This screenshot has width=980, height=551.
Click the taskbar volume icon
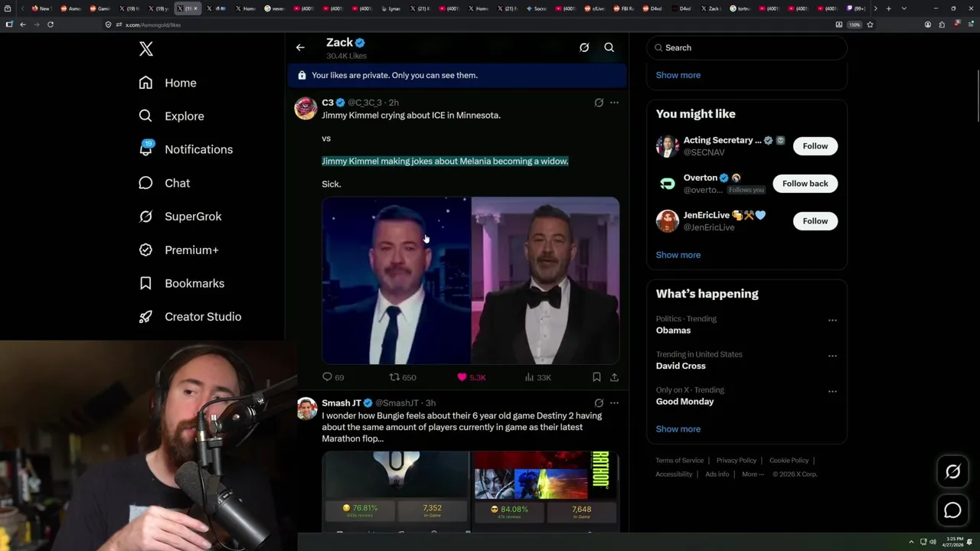(933, 542)
